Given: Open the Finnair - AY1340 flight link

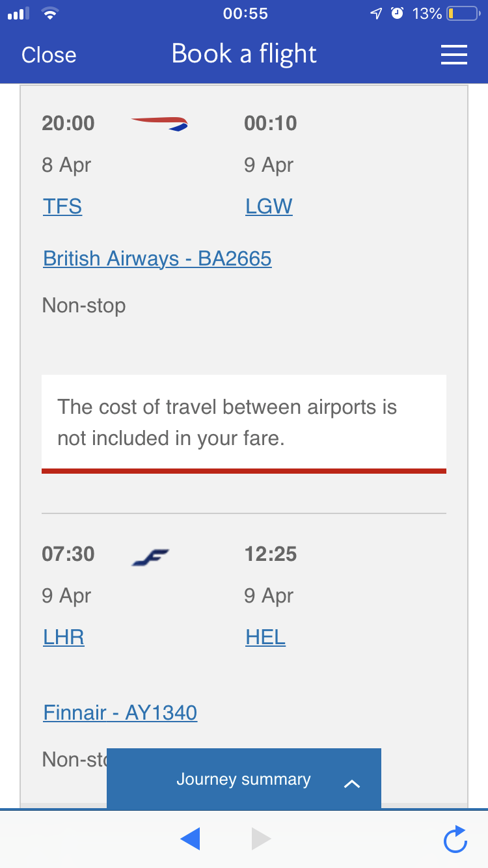Looking at the screenshot, I should tap(120, 712).
